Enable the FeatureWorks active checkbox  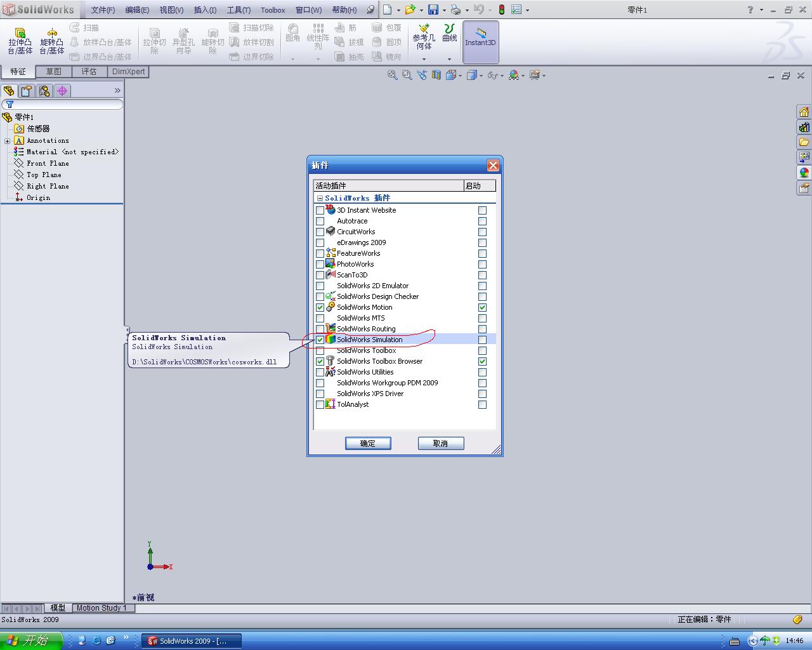320,253
